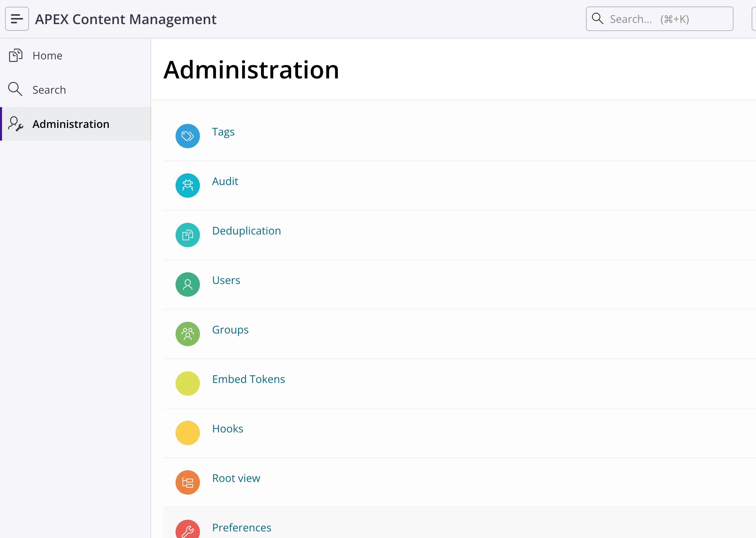Click the yellow-green Embed Tokens circle
Screen dimensions: 756x538
187,383
